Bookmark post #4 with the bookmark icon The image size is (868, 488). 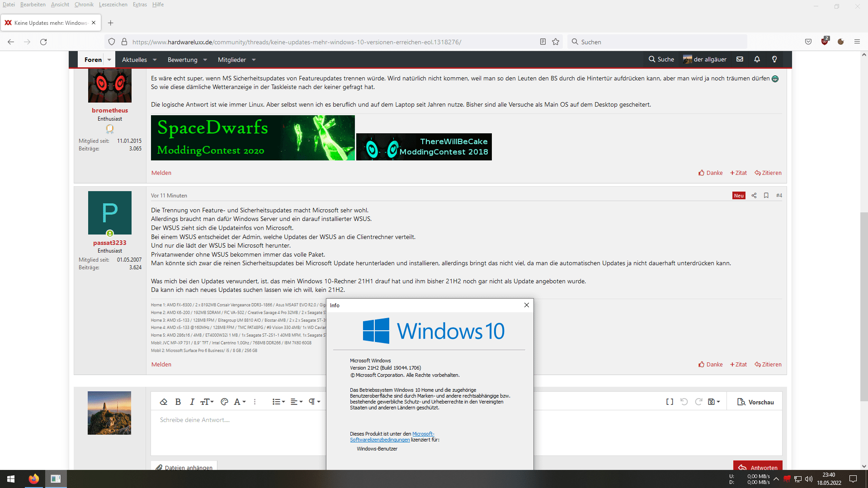tap(766, 195)
